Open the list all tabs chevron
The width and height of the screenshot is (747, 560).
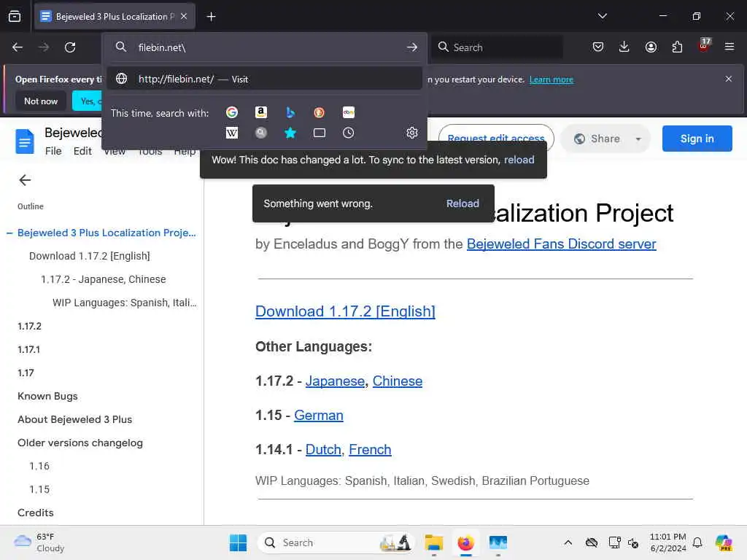(602, 16)
